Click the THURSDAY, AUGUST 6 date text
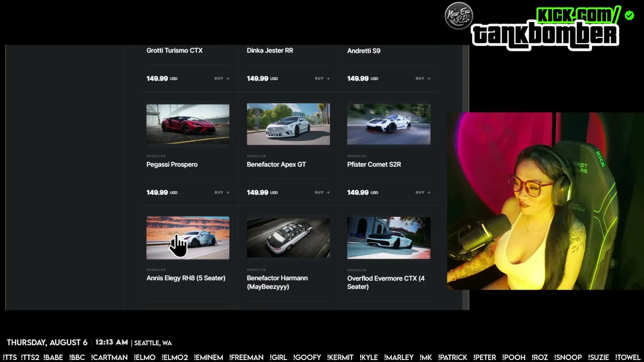The height and width of the screenshot is (362, 644). tap(47, 342)
